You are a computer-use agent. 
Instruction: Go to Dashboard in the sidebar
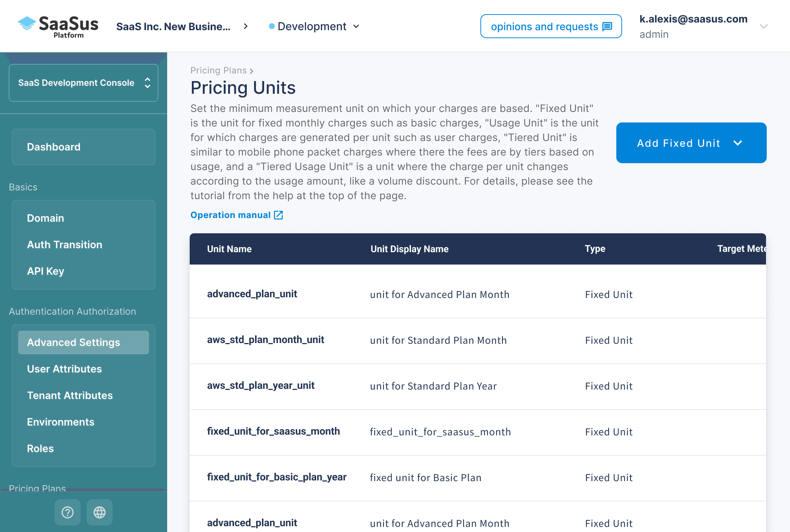tap(54, 147)
